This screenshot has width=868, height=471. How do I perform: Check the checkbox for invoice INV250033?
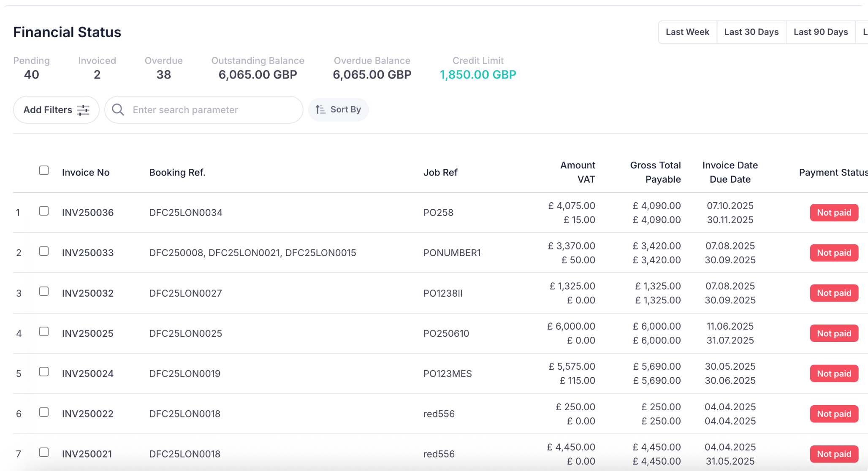(x=44, y=251)
